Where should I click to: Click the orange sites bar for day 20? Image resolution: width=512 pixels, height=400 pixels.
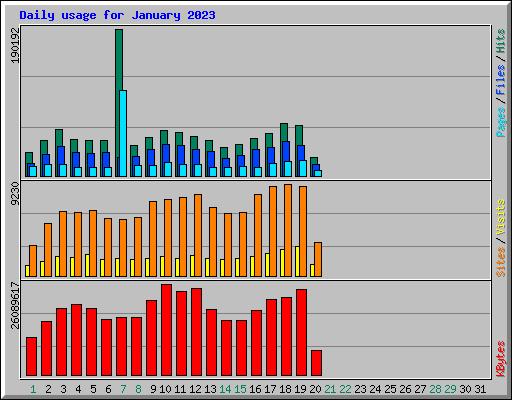[x=318, y=259]
